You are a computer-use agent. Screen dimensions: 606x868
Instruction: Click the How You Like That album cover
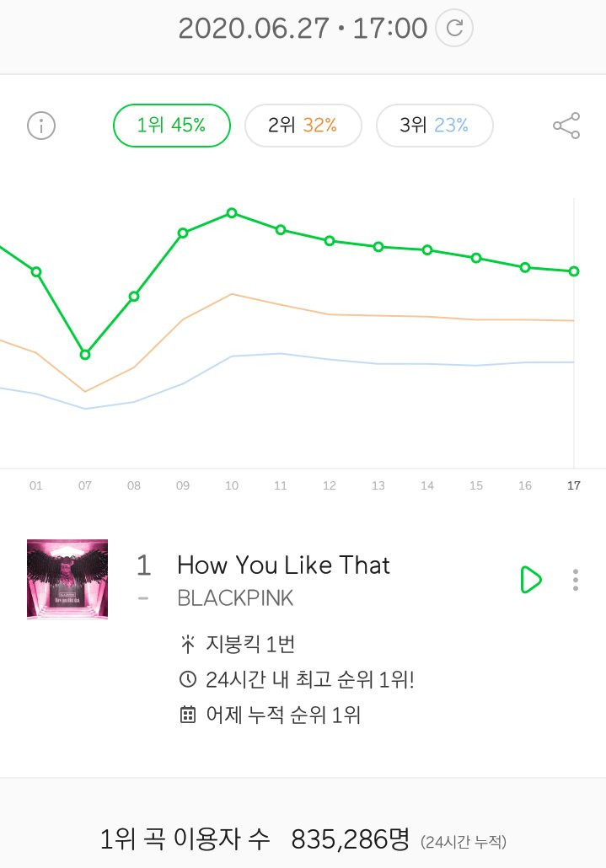67,579
